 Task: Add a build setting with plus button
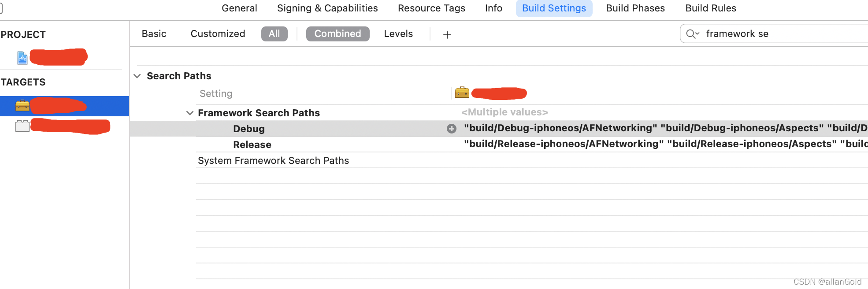click(447, 34)
